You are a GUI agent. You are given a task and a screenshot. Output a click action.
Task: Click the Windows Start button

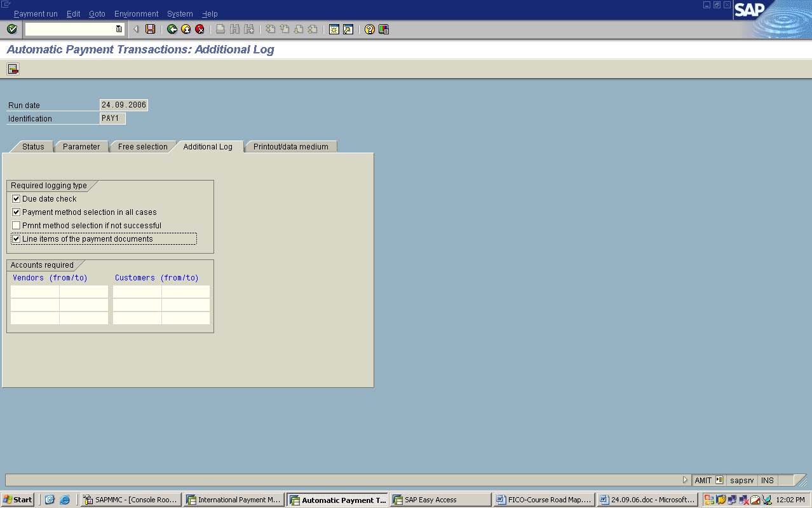[x=18, y=500]
